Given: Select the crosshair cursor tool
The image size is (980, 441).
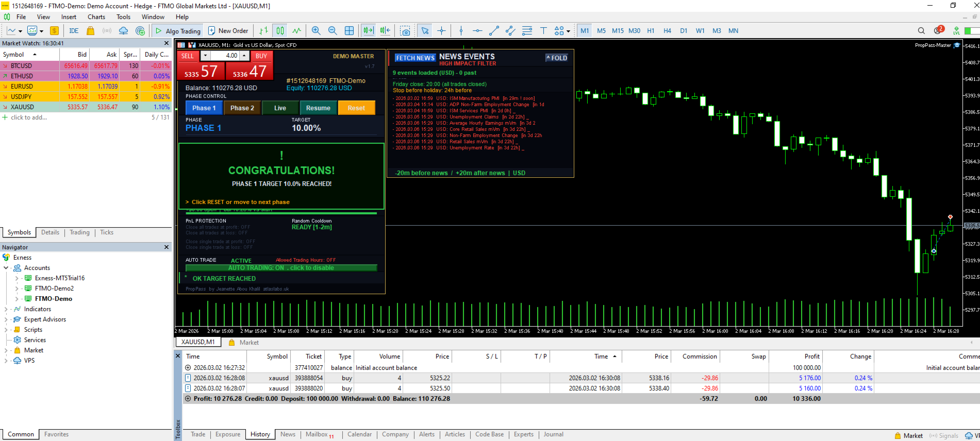Looking at the screenshot, I should [x=442, y=31].
